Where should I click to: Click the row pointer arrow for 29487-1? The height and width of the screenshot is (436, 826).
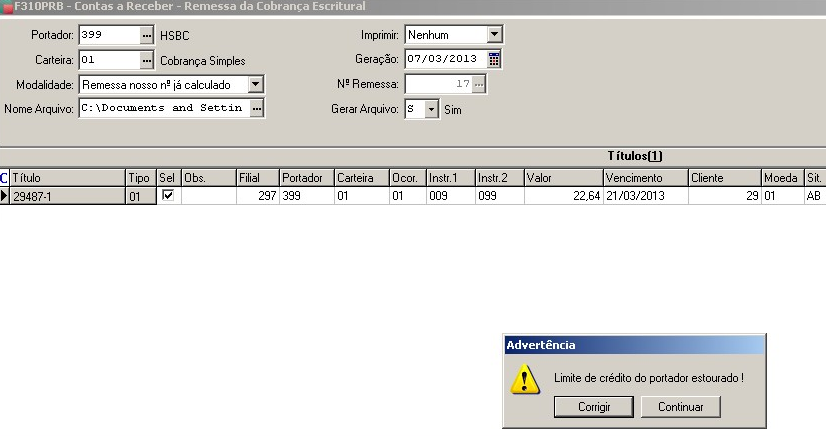(5, 197)
